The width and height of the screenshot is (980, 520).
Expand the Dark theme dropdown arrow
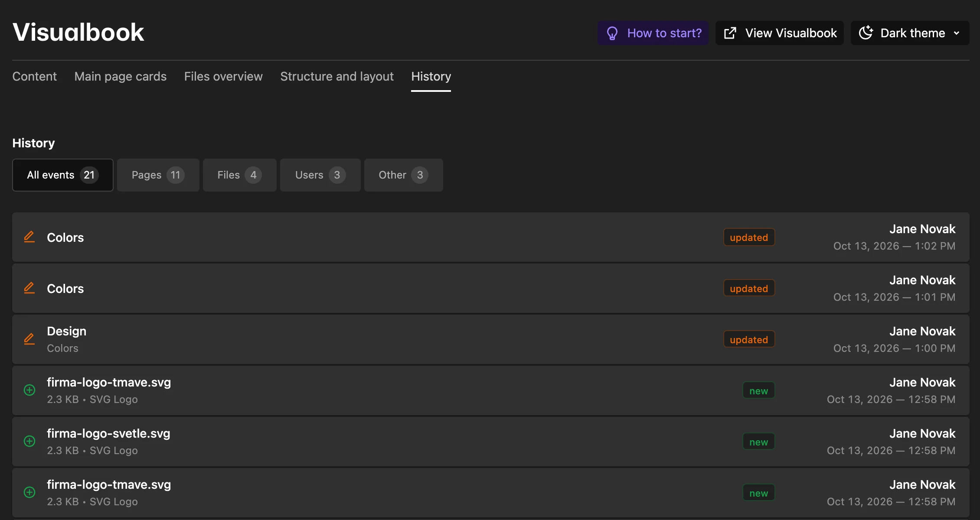(957, 33)
